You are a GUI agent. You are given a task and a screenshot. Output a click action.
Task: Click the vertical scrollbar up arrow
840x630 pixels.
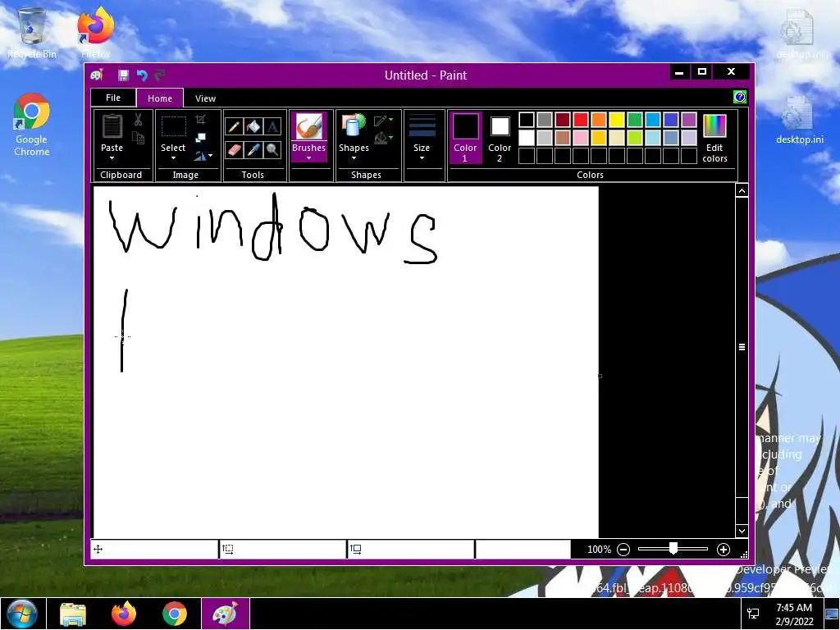pyautogui.click(x=742, y=191)
